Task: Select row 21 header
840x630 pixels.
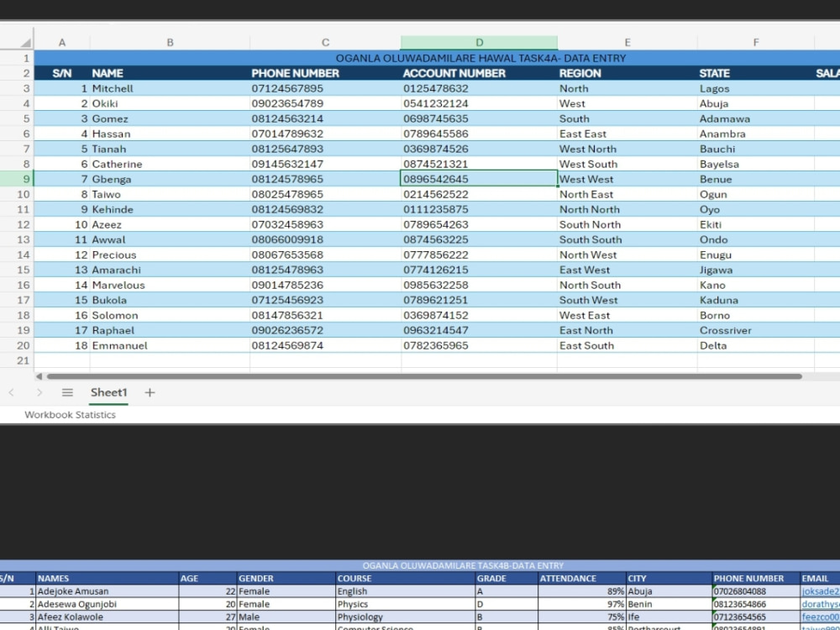Action: point(17,360)
